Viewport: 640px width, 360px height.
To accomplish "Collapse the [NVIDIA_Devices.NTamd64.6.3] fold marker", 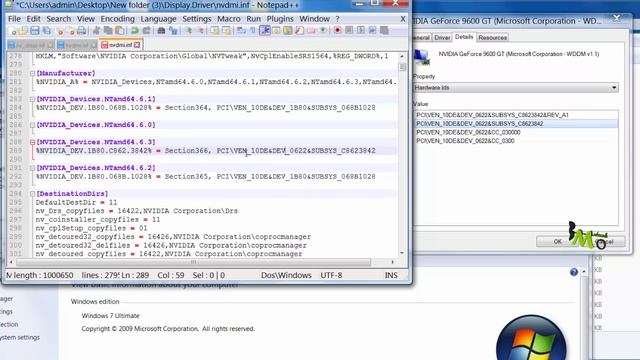I will pyautogui.click(x=32, y=142).
